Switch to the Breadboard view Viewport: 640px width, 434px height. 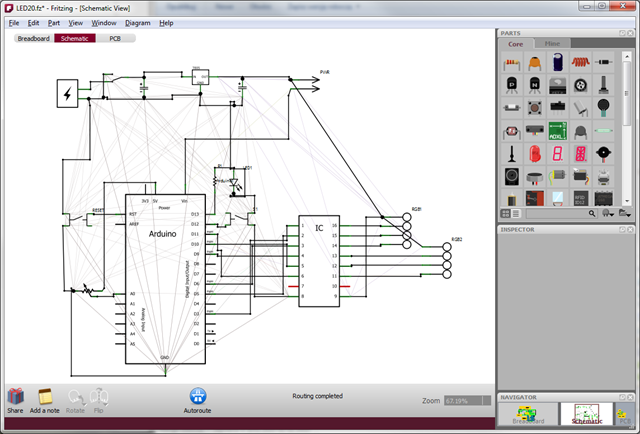[33, 38]
